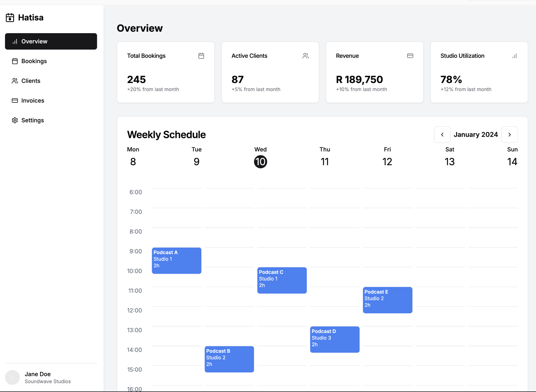Image resolution: width=536 pixels, height=392 pixels.
Task: Go to previous month with left chevron
Action: (x=442, y=135)
